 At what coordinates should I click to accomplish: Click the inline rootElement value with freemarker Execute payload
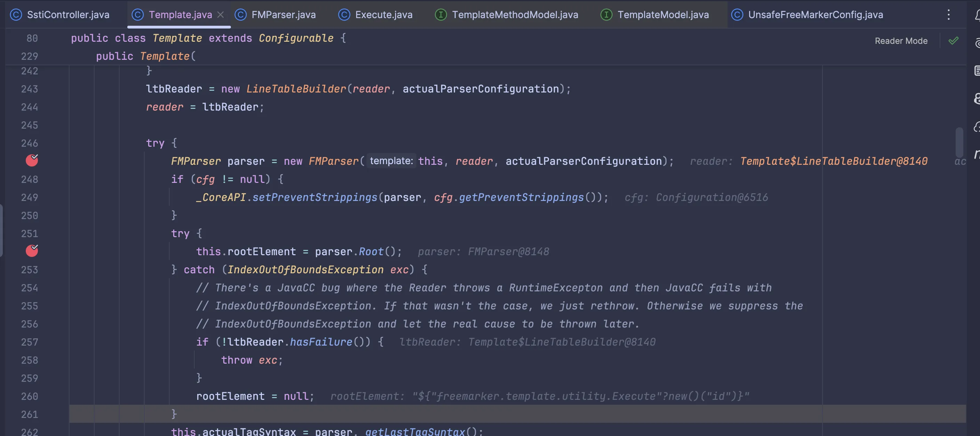point(540,396)
